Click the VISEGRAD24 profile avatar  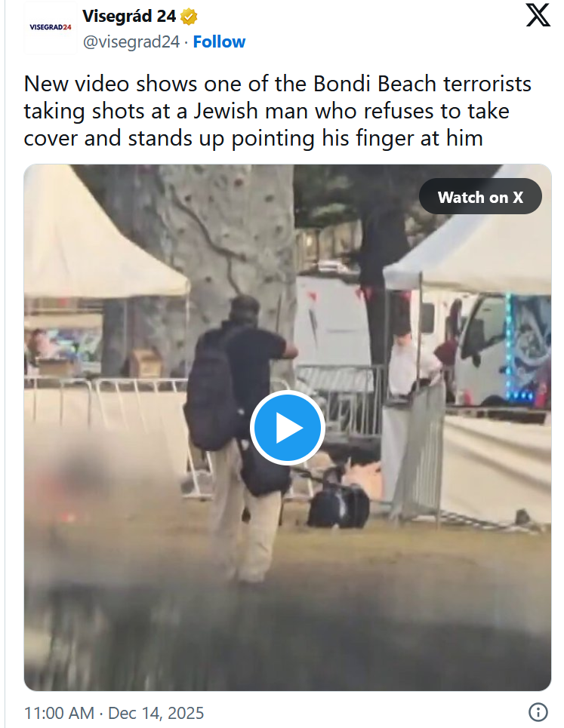click(x=50, y=28)
